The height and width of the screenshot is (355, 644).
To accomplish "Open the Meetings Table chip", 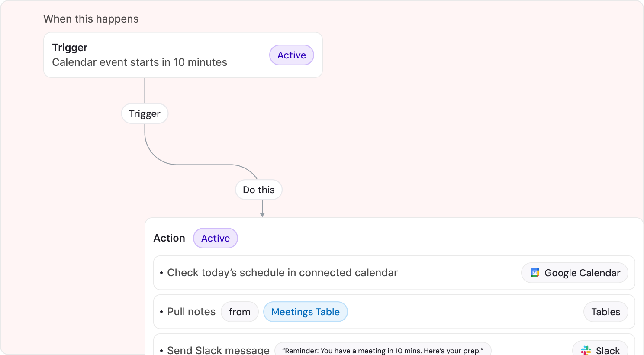I will (306, 312).
